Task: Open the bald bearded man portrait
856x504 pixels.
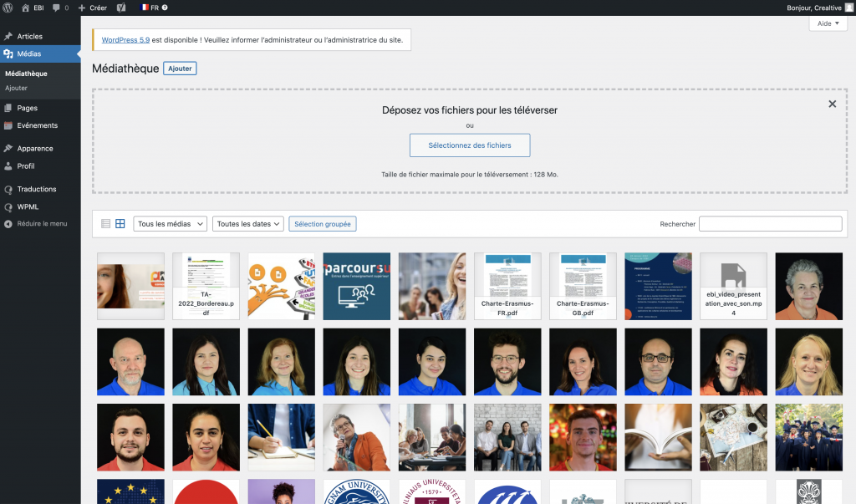Action: (130, 361)
